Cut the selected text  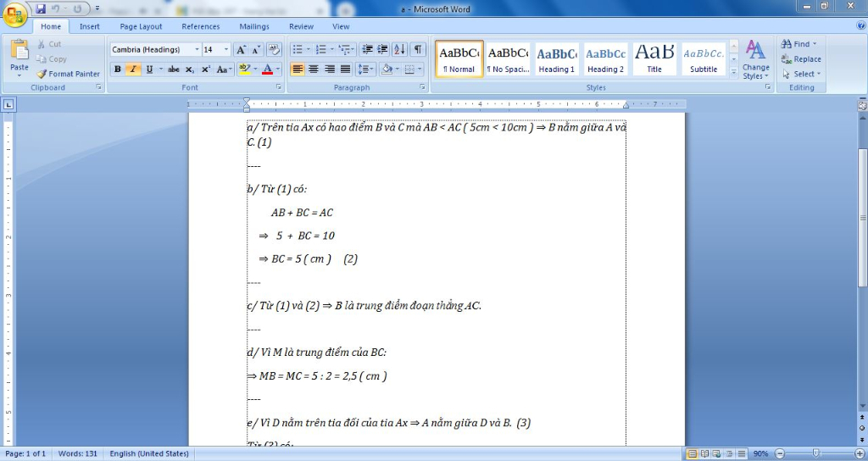[49, 44]
